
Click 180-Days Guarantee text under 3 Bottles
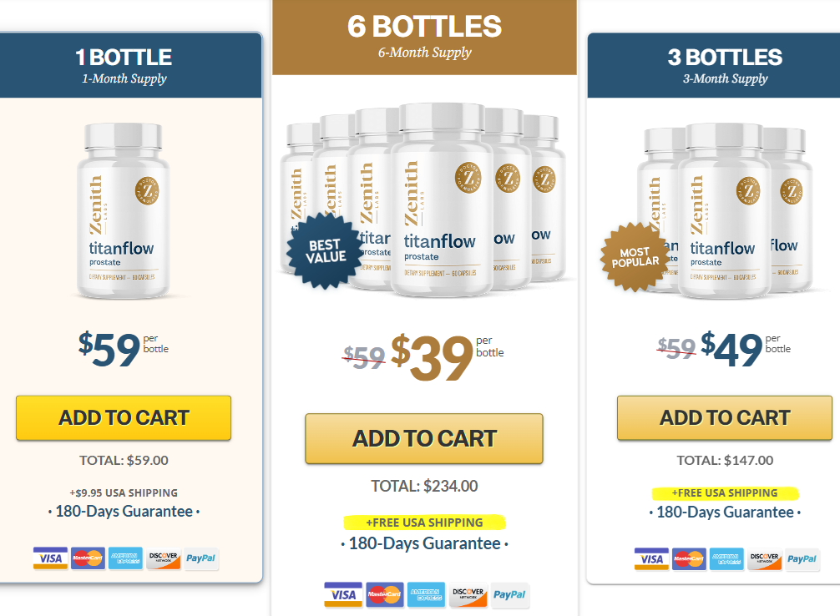[725, 512]
